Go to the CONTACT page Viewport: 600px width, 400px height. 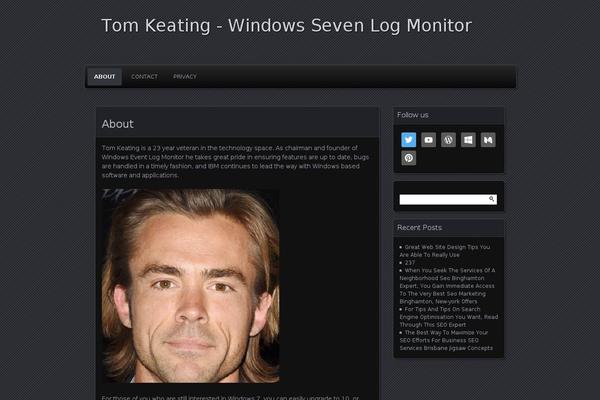[144, 77]
